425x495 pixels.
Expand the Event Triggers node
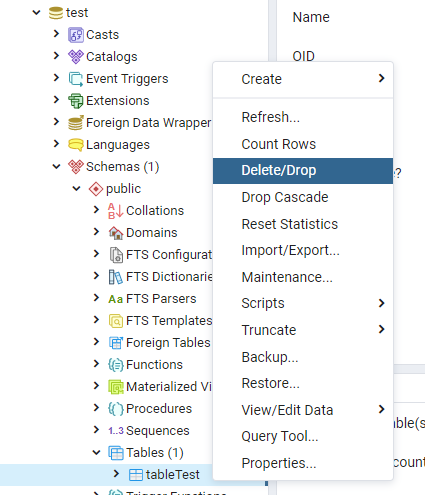(56, 78)
